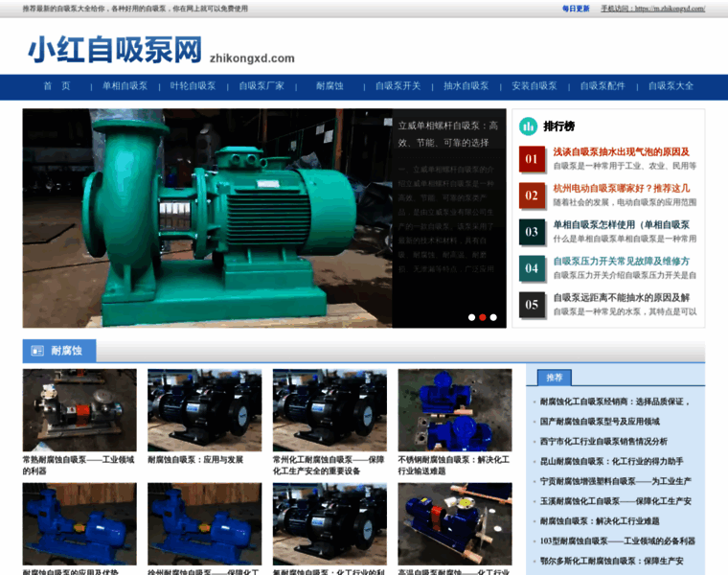728x575 pixels.
Task: Click the 耐腐蚀 section header icon
Action: 37,351
